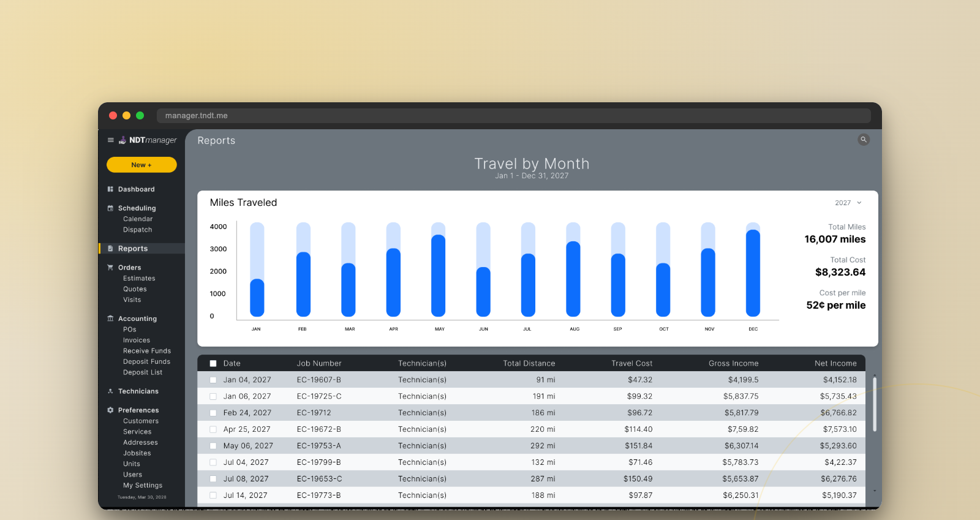
Task: Click the green maximize window button
Action: [140, 116]
